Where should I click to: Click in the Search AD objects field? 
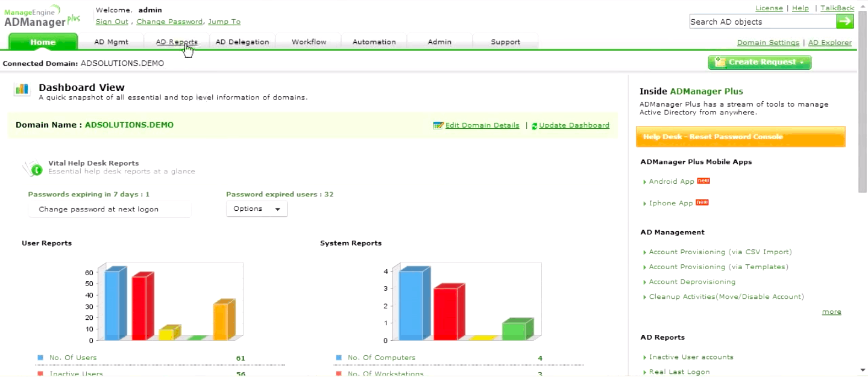click(763, 22)
